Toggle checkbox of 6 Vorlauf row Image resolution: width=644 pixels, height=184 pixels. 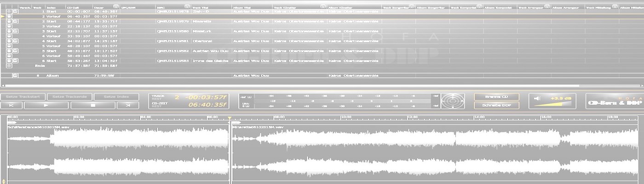point(9,56)
